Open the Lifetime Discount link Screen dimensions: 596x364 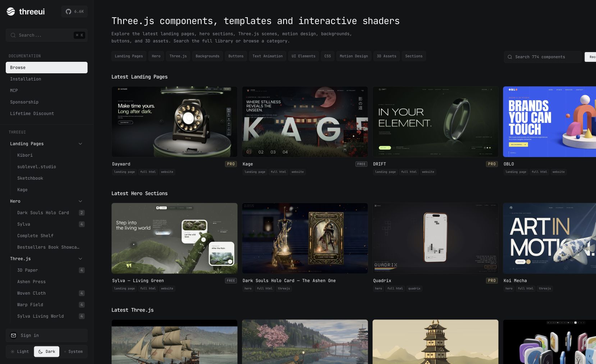47,114
